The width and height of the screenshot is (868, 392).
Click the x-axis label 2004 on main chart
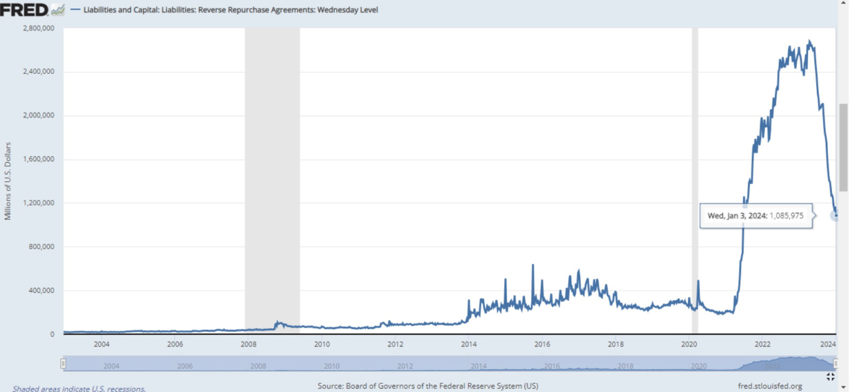[101, 344]
